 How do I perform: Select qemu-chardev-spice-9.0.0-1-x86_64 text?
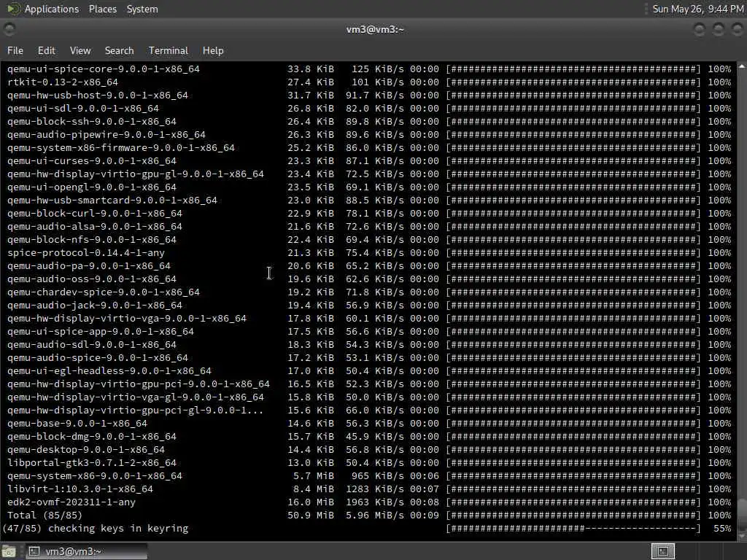(104, 292)
